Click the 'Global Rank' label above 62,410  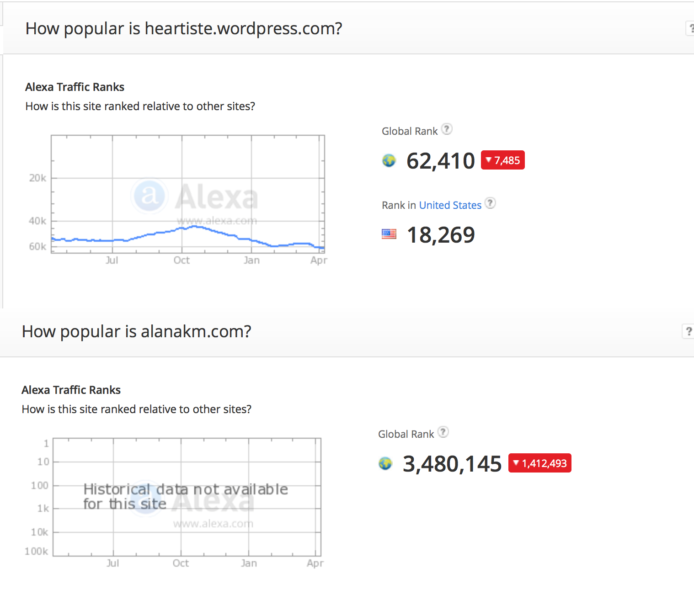410,131
